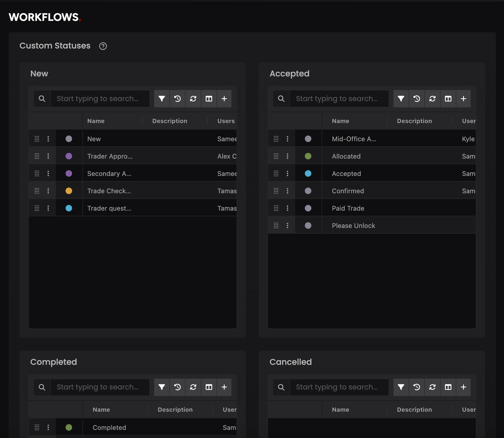This screenshot has height=438, width=504.
Task: Select the Please Unlock status row
Action: pyautogui.click(x=353, y=226)
